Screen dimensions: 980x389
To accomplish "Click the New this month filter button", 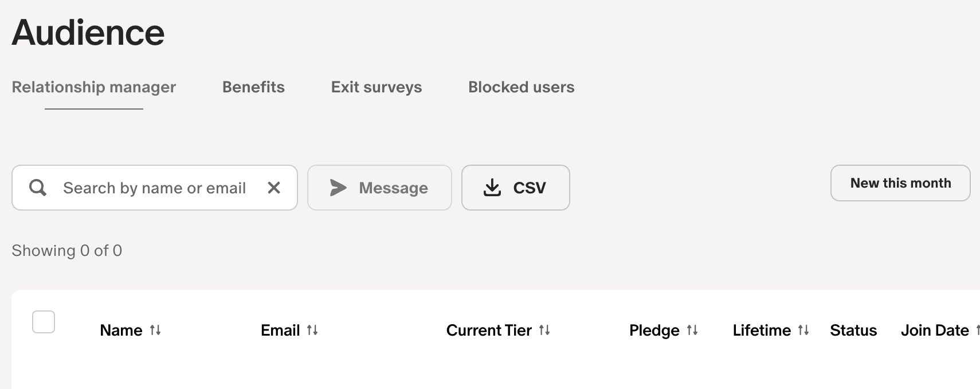I will 900,183.
